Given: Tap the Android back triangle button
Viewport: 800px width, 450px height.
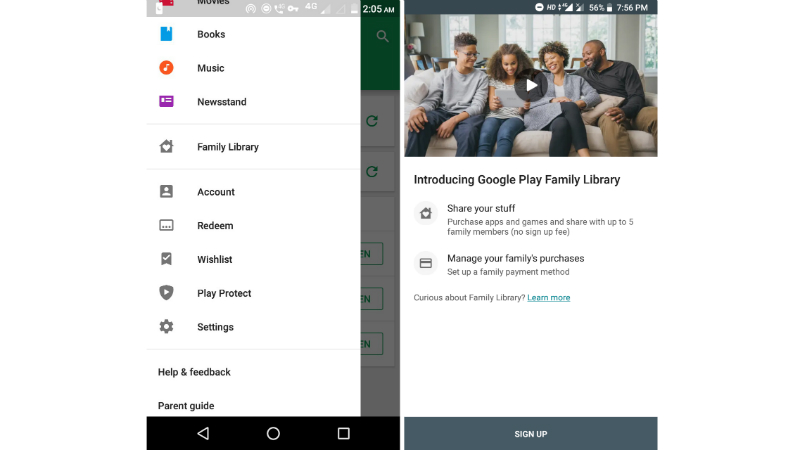Looking at the screenshot, I should click(203, 433).
